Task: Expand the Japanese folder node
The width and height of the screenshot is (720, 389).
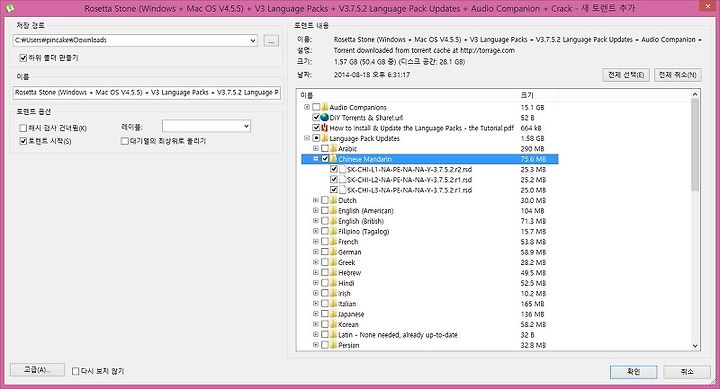Action: [315, 314]
